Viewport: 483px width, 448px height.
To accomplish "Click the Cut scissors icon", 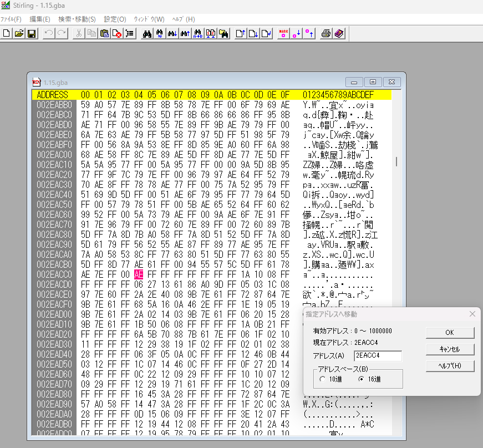I will [79, 33].
